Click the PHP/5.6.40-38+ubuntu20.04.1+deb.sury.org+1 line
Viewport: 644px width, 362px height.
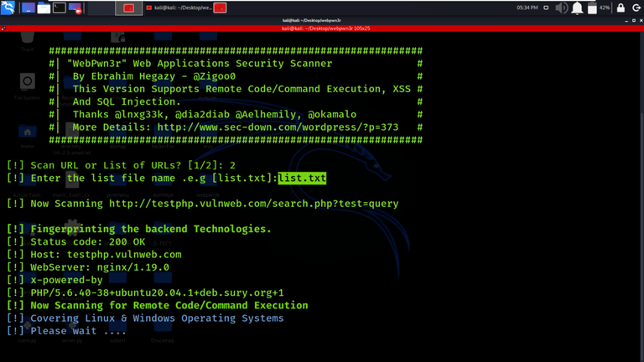[145, 292]
